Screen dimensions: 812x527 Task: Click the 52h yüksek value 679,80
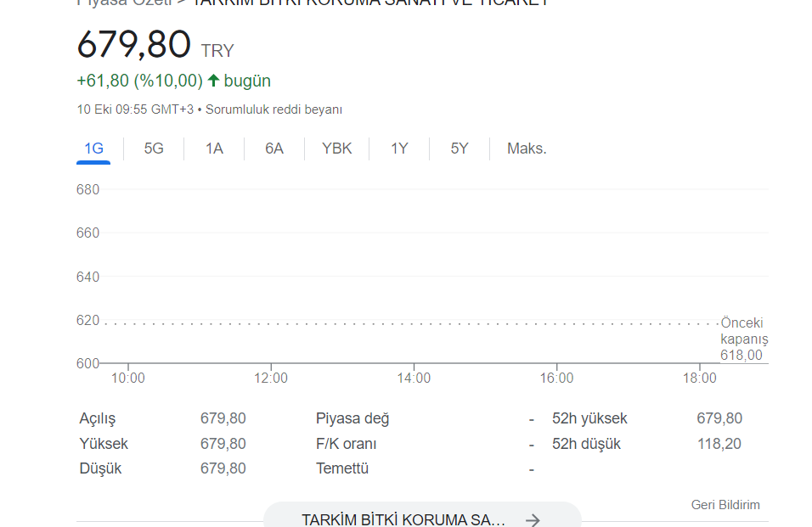[719, 418]
